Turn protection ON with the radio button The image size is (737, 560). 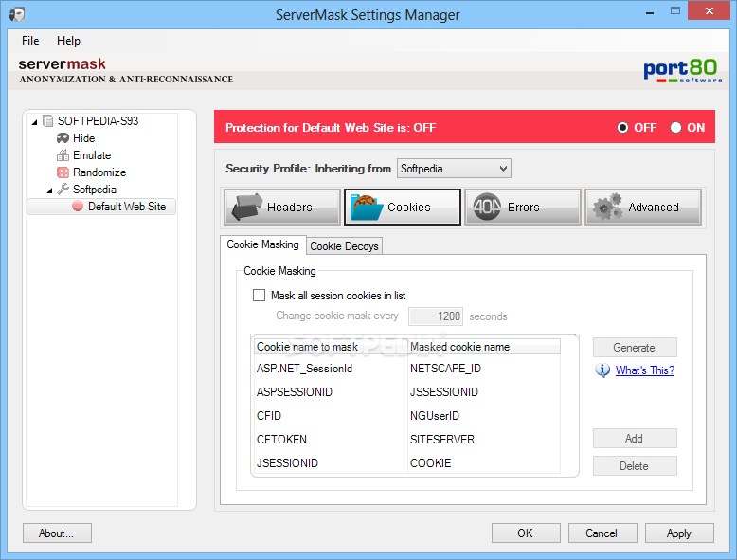point(675,127)
